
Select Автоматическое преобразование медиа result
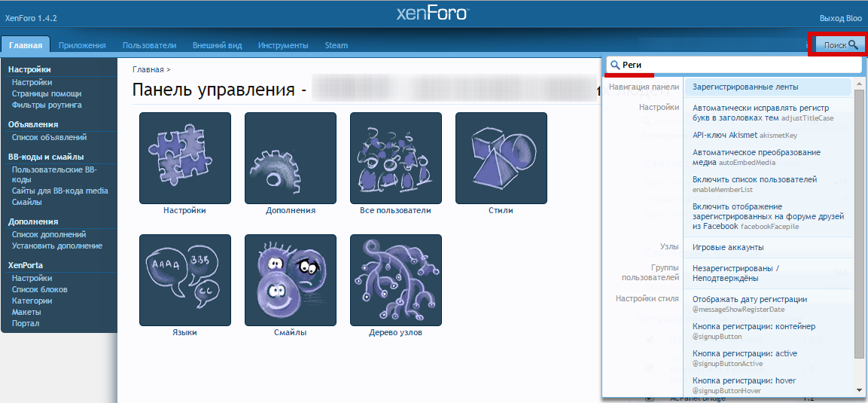[769, 157]
